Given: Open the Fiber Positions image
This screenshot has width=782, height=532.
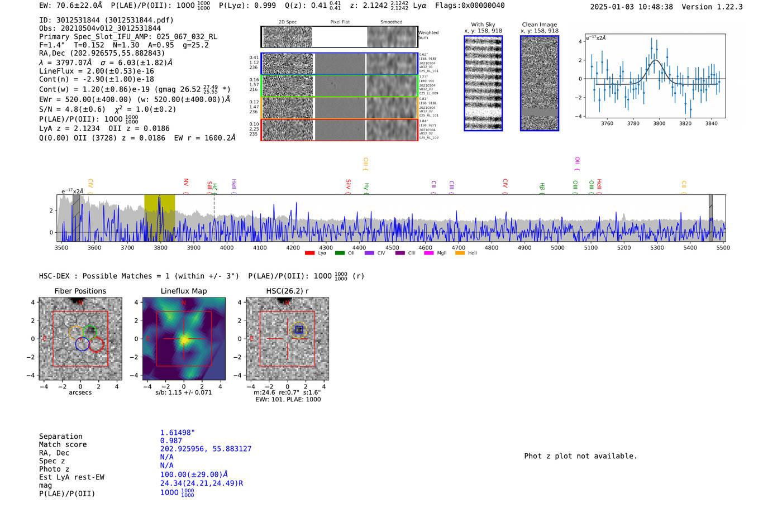Looking at the screenshot, I should coord(80,339).
